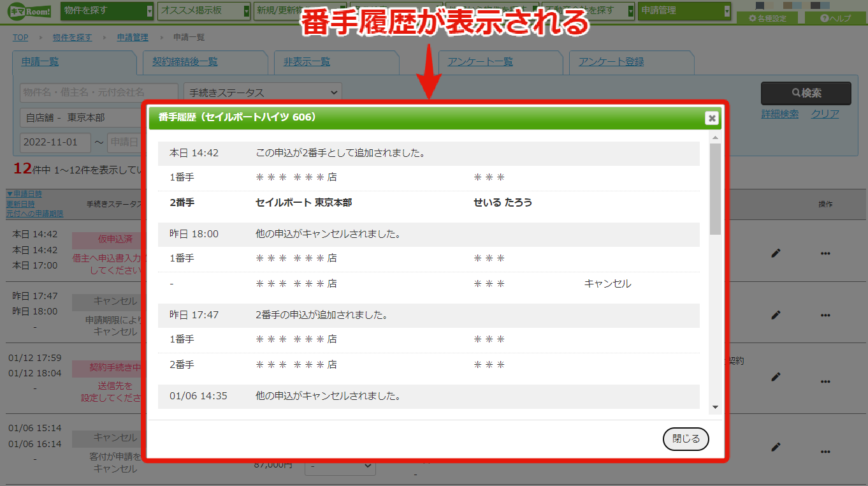
Task: Sort by ▼申請日時 column link
Action: pyautogui.click(x=25, y=194)
